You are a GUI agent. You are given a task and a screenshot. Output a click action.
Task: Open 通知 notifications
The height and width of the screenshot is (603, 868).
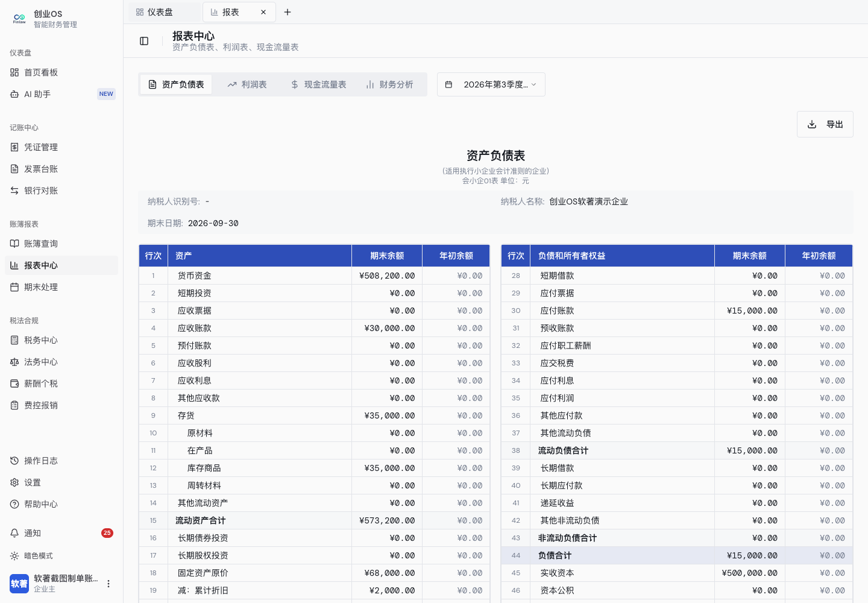[61, 533]
